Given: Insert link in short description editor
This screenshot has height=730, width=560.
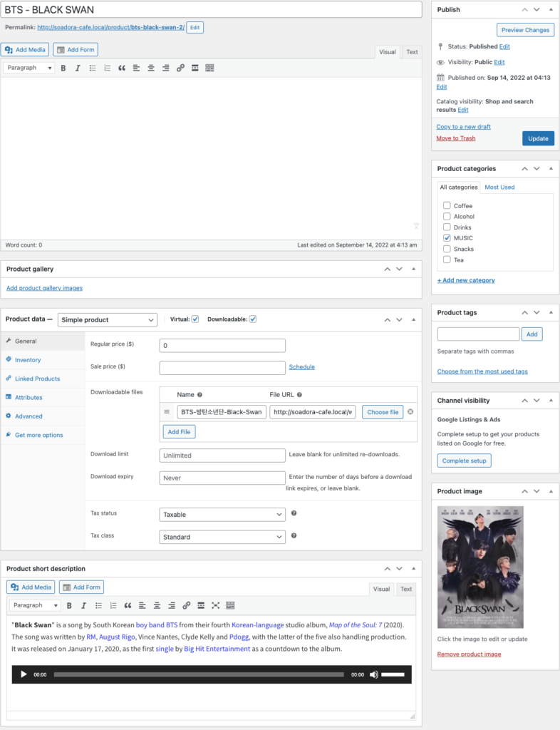Looking at the screenshot, I should coord(187,605).
